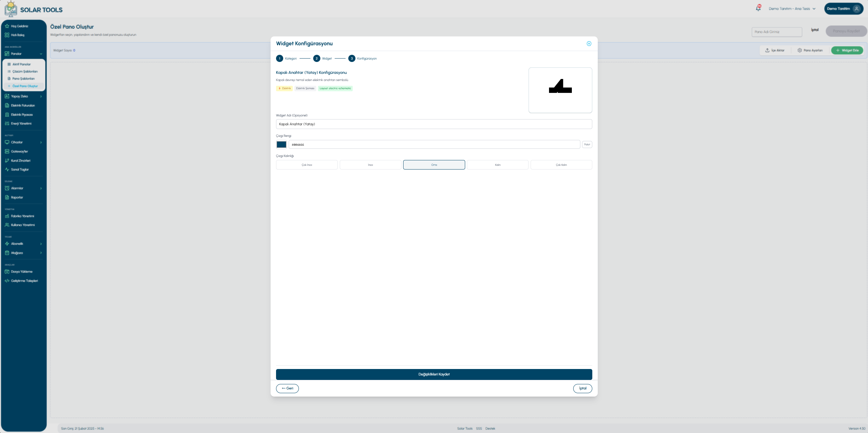Expand the Alarmlar sidebar submenu
This screenshot has width=868, height=433.
click(x=41, y=188)
